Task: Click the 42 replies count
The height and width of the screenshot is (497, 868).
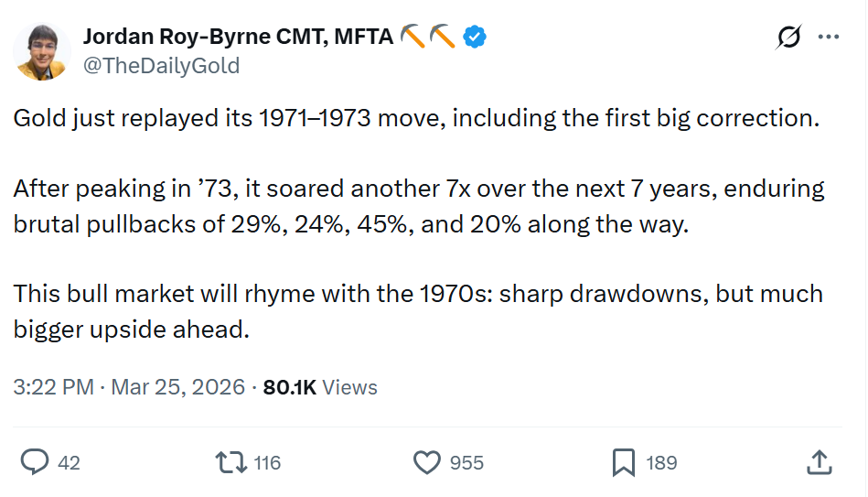Action: 69,463
